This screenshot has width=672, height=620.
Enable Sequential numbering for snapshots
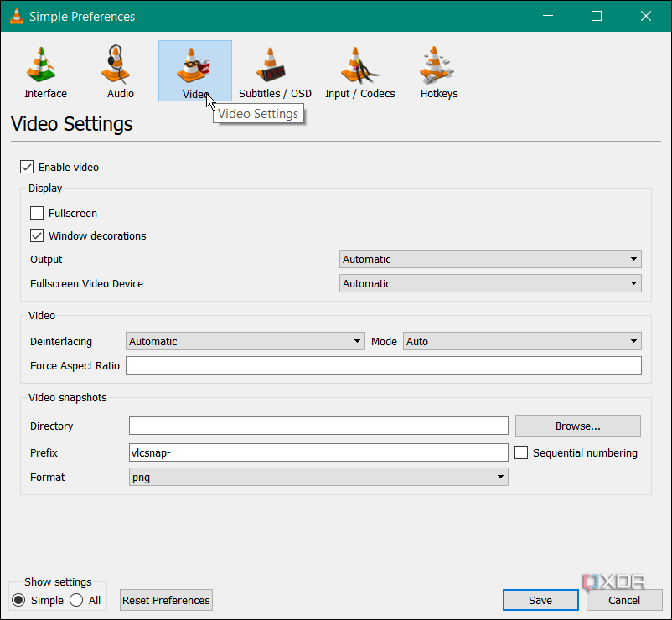[520, 452]
